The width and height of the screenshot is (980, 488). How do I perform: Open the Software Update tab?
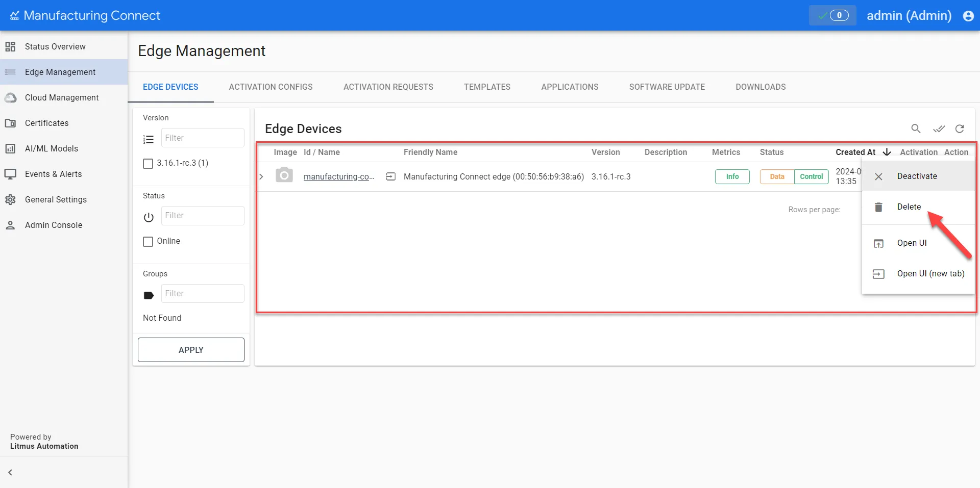[x=667, y=87]
